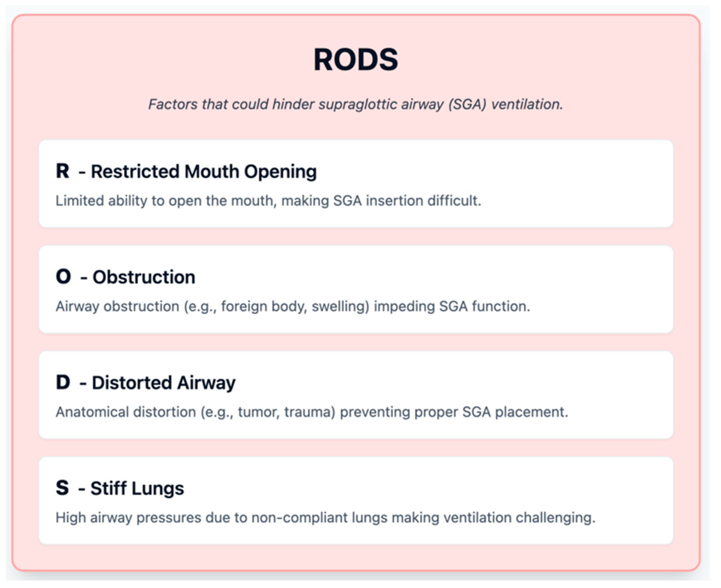Click the RODS title heading

(x=355, y=60)
